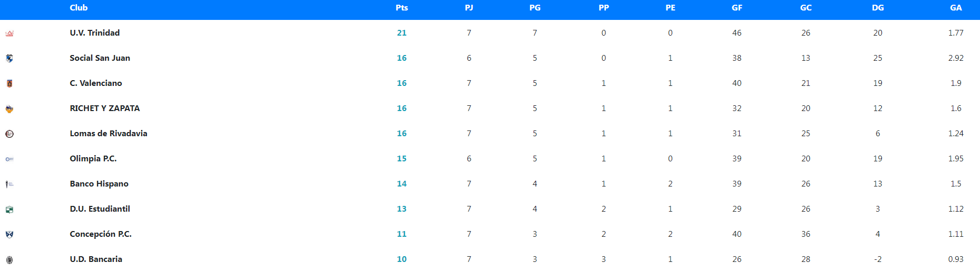Click the Banco Hispano club logo
The width and height of the screenshot is (980, 274).
[x=9, y=184]
